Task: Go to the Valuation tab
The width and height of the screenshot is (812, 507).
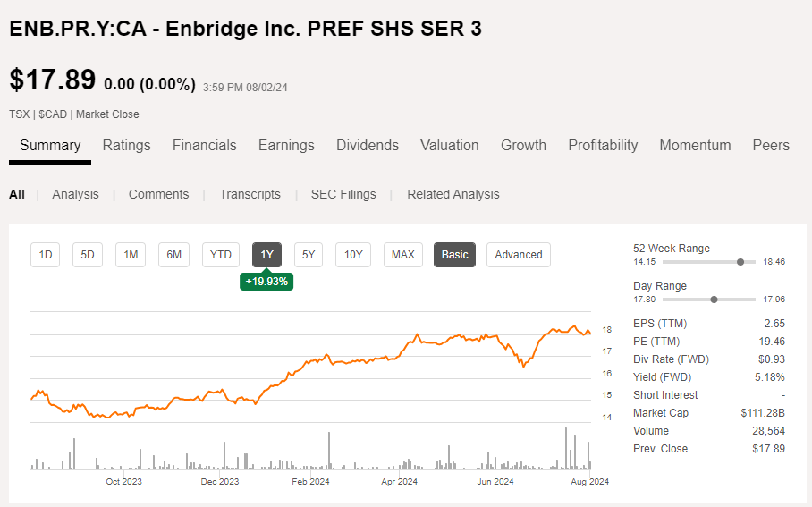Action: tap(450, 146)
